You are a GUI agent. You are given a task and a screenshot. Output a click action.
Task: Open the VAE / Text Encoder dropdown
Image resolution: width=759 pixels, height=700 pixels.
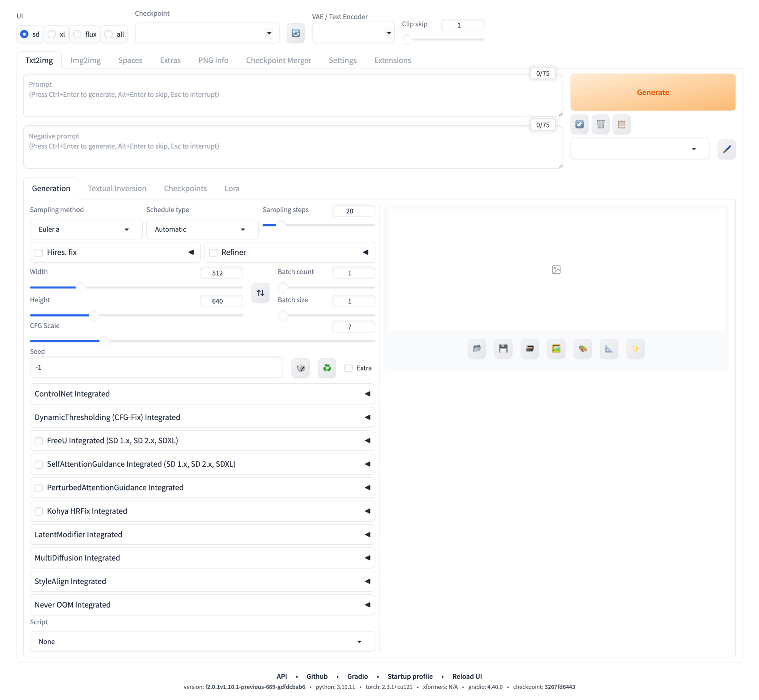[353, 33]
